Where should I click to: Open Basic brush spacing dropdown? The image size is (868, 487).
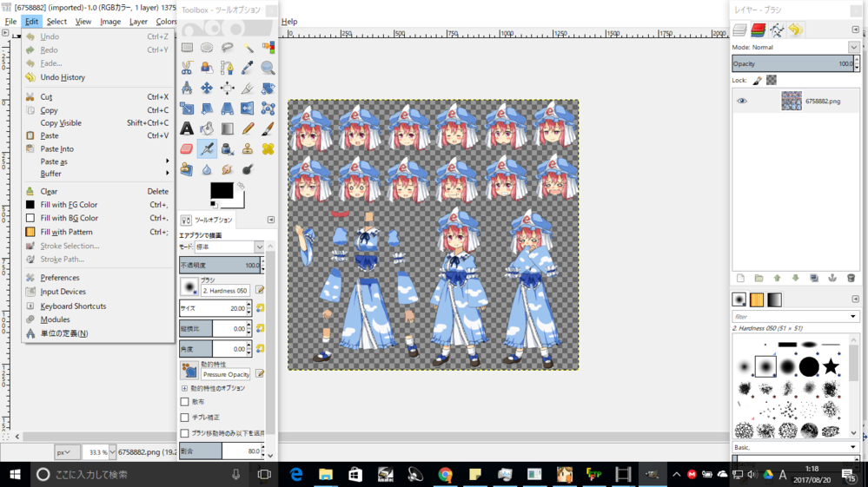click(796, 447)
